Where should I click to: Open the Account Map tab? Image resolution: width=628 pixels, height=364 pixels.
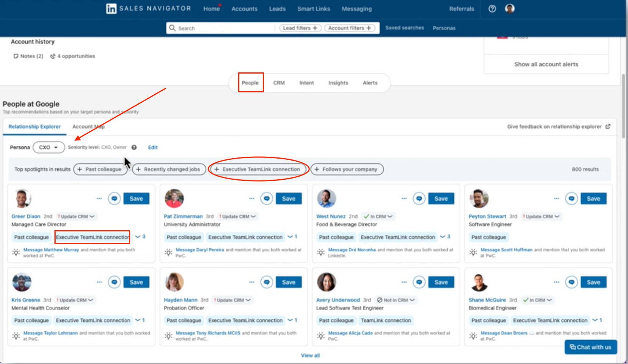(x=88, y=126)
